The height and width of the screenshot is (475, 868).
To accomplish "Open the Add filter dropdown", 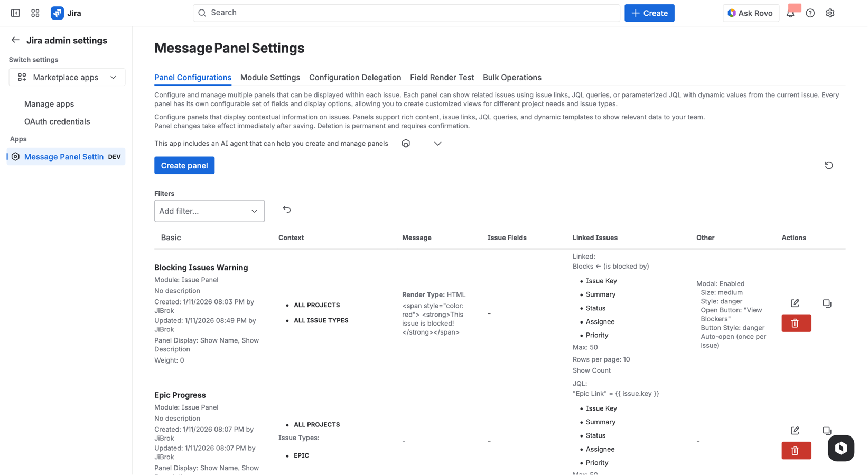I will pos(209,211).
